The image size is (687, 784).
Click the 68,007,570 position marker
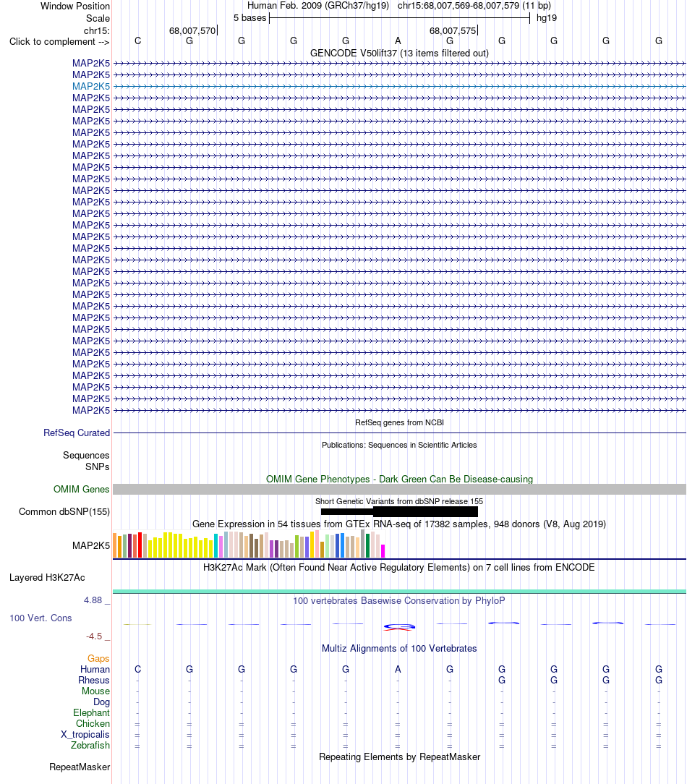coord(192,30)
